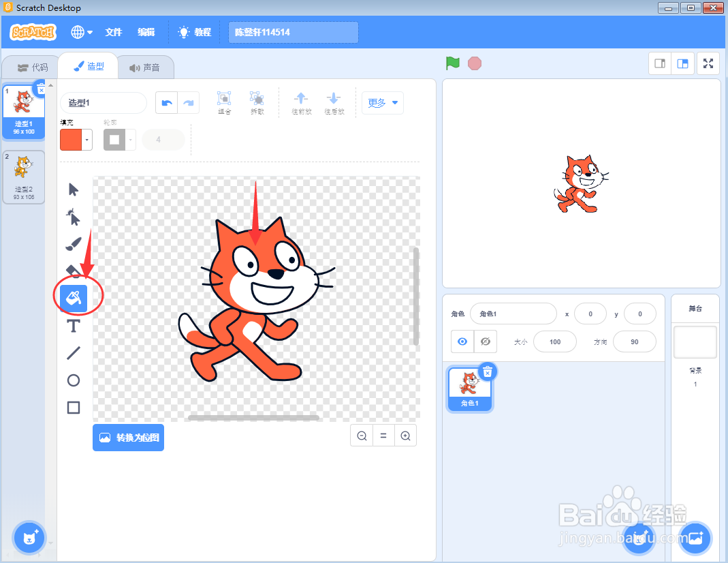Screen dimensions: 728x563
Task: Expand the fill color dropdown arrow
Action: [x=86, y=140]
